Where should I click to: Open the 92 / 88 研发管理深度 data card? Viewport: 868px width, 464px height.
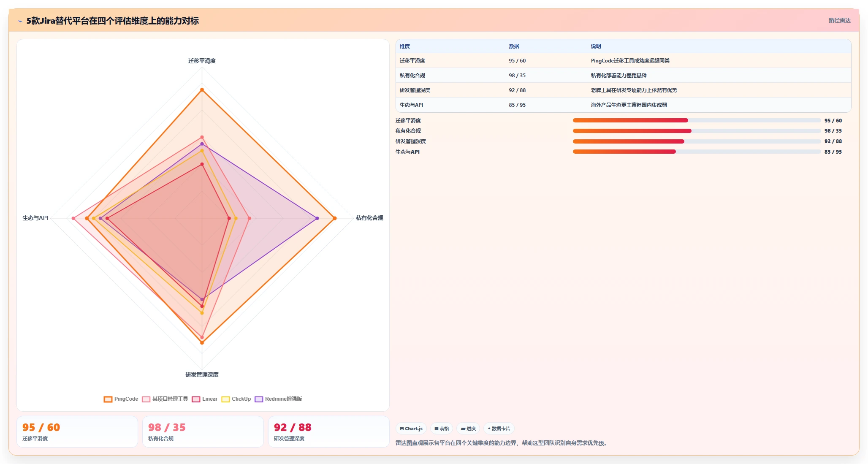tap(329, 432)
